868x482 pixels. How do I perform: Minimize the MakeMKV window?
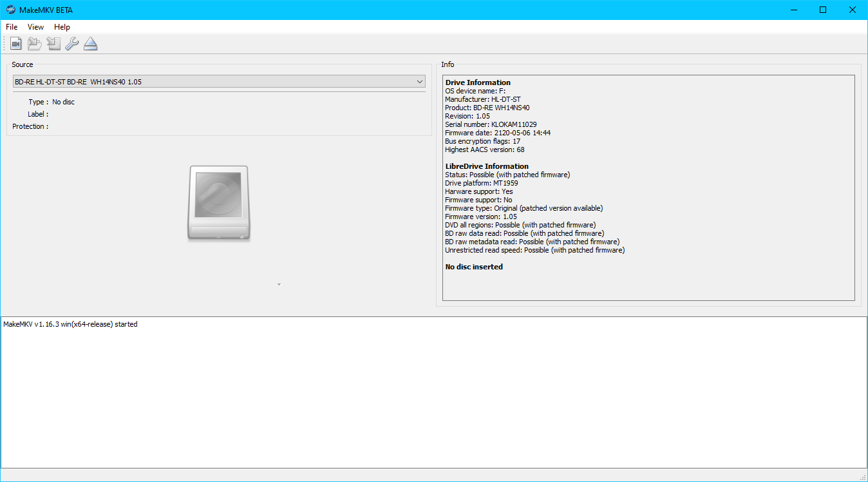click(x=793, y=10)
